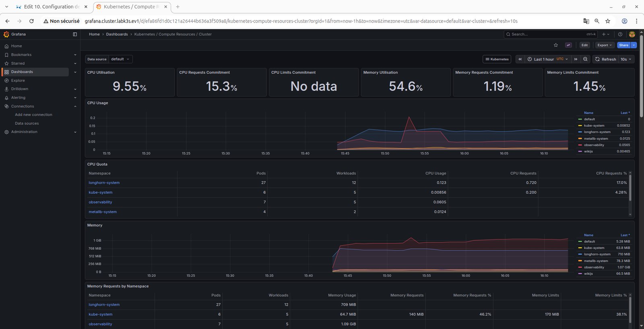Click the Grafana logo in sidebar header
The width and height of the screenshot is (644, 329).
(x=6, y=34)
